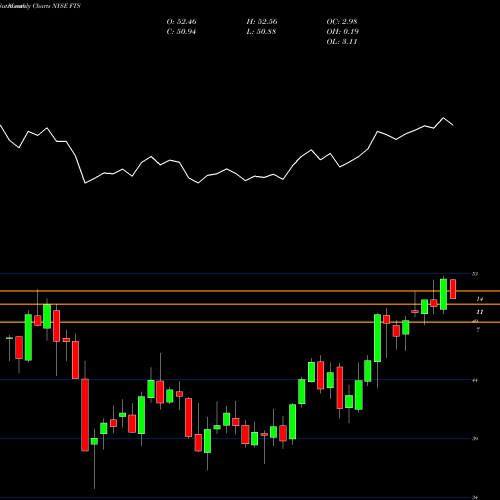Select the low value "L: 50.88"
Screen dimensions: 500x500
(261, 32)
